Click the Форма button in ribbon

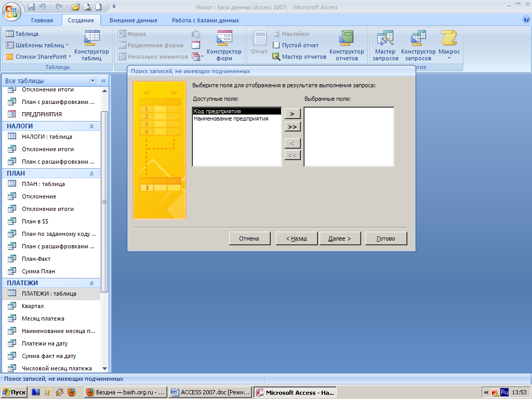coord(132,34)
